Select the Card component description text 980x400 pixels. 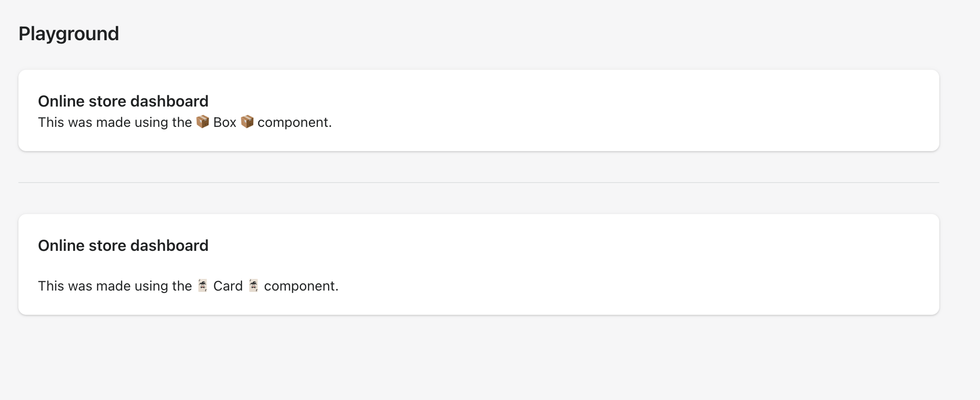point(188,286)
